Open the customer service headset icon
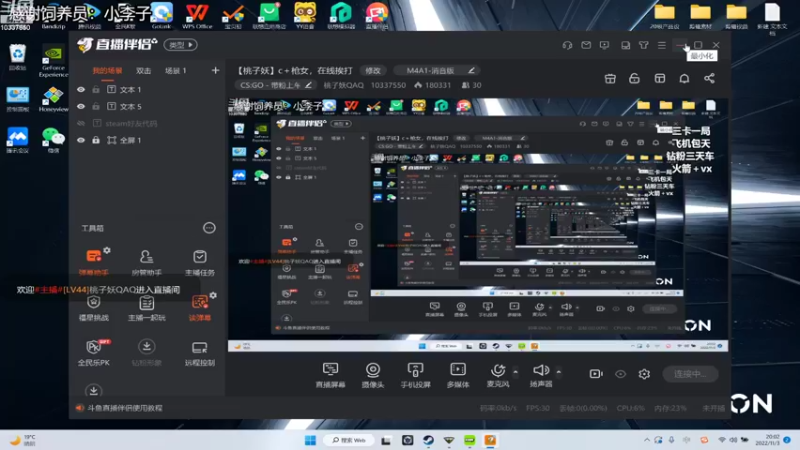Image resolution: width=800 pixels, height=450 pixels. 567,45
